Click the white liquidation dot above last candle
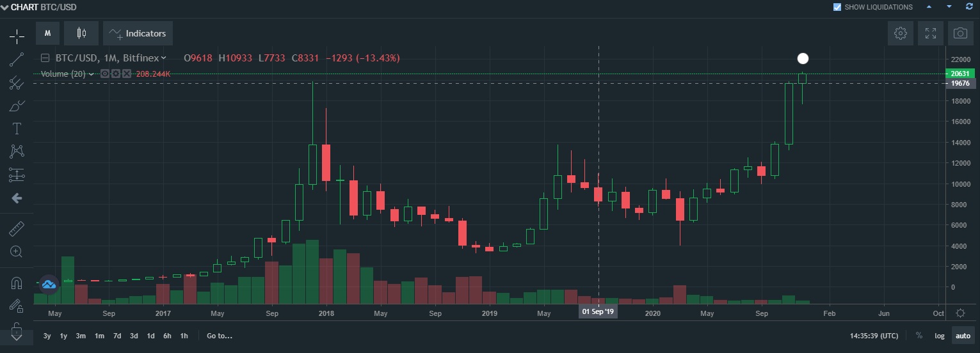Viewport: 980px width, 353px height. (x=803, y=59)
